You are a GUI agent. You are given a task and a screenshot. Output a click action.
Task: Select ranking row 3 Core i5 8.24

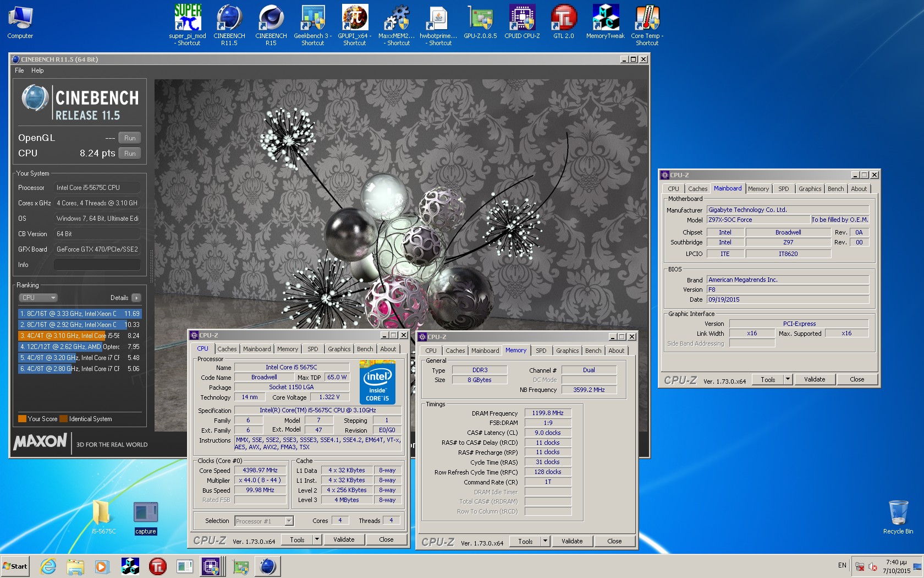[80, 336]
